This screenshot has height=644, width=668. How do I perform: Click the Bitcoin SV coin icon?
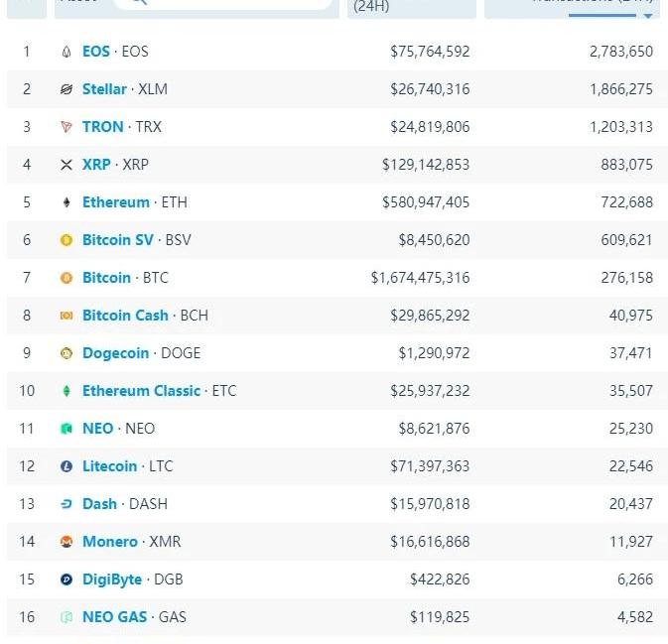tap(67, 240)
